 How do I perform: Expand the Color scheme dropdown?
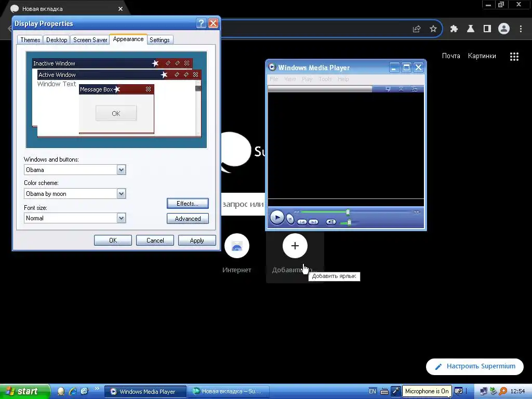pyautogui.click(x=121, y=194)
